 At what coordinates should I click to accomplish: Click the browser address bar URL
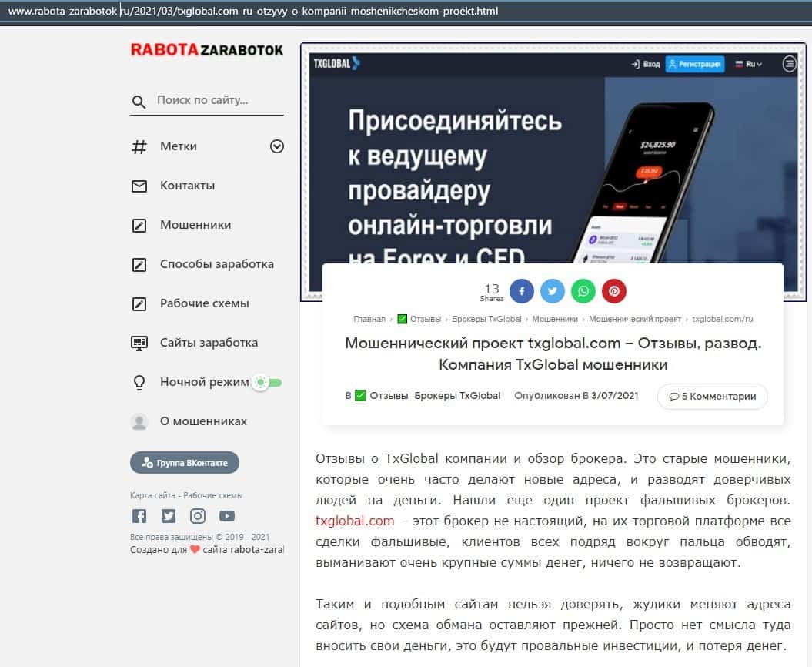pyautogui.click(x=253, y=11)
